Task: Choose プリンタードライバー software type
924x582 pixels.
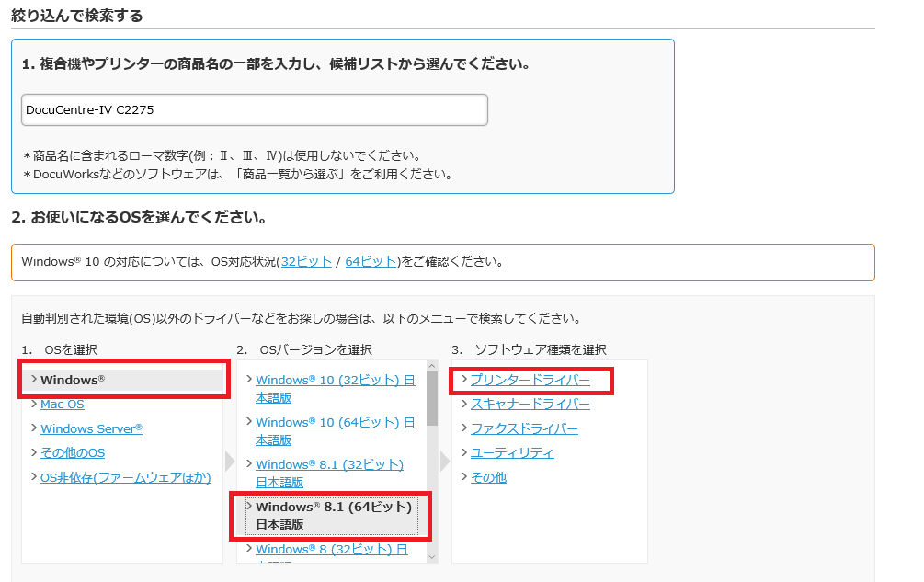Action: [x=530, y=380]
